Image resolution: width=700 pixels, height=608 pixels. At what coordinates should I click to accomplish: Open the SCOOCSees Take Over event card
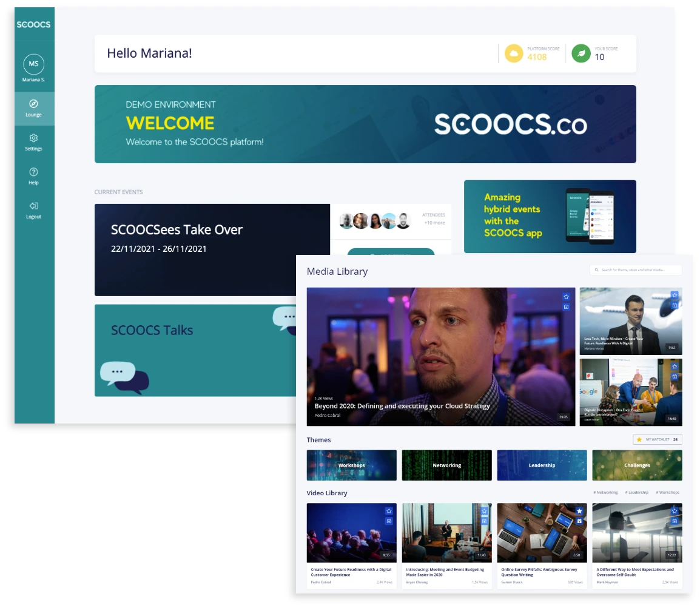(x=212, y=250)
